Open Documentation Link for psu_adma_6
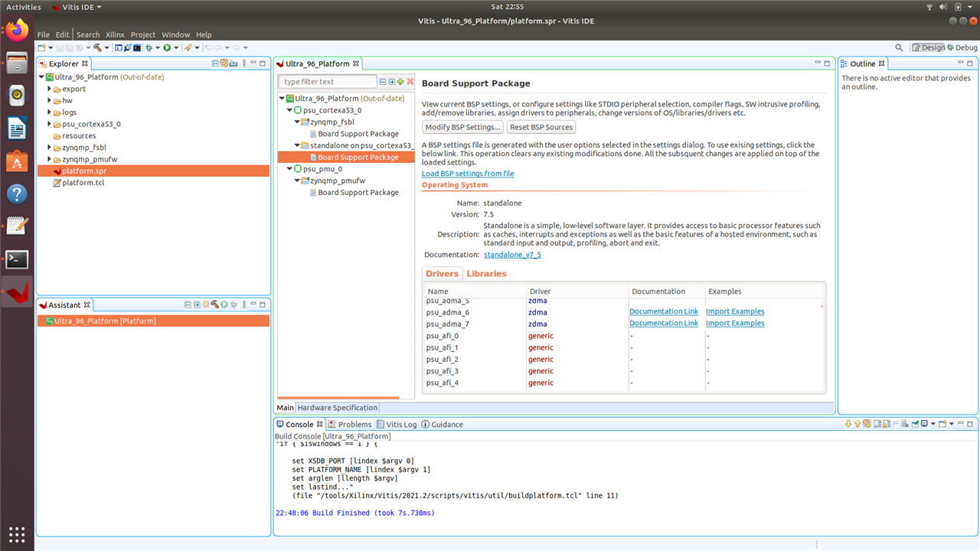 (664, 311)
